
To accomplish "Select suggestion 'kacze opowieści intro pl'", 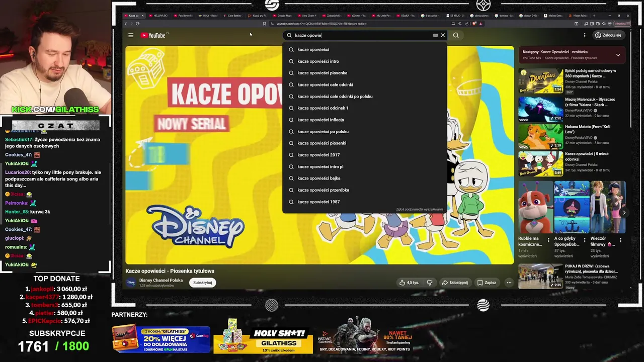I will click(365, 167).
